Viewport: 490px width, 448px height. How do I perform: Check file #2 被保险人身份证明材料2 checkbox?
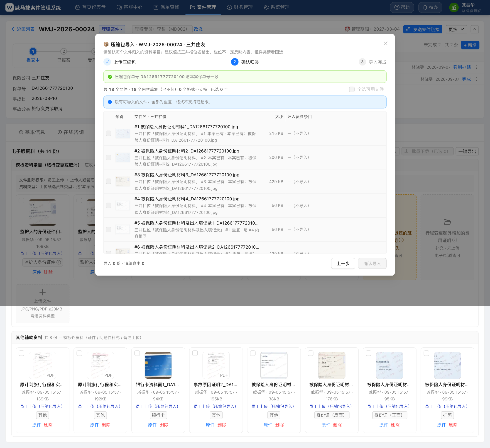coord(108,157)
